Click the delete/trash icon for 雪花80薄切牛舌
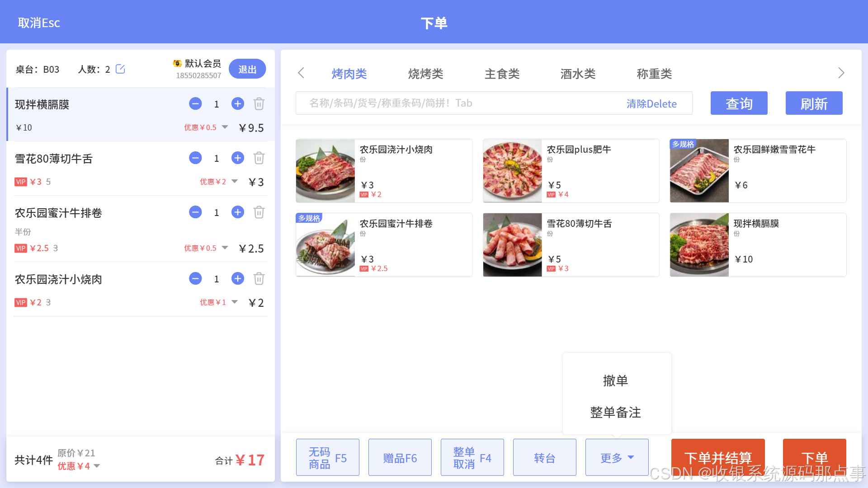The width and height of the screenshot is (868, 488). pos(259,158)
